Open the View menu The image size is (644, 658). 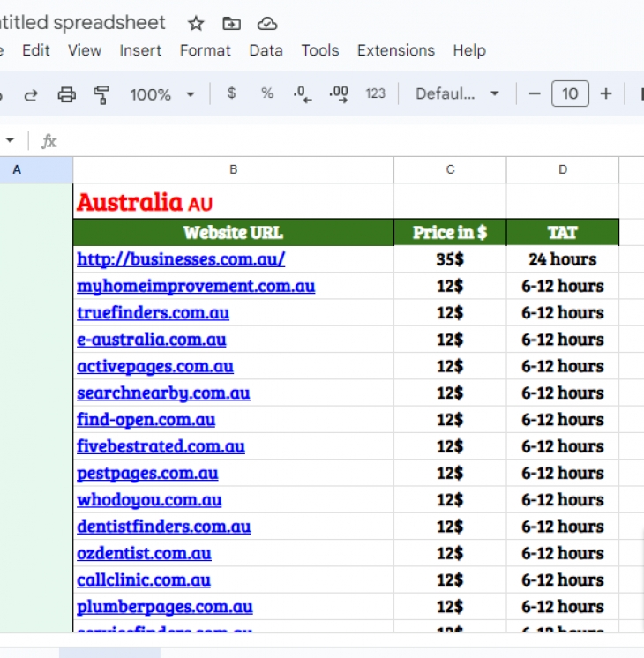pyautogui.click(x=85, y=50)
